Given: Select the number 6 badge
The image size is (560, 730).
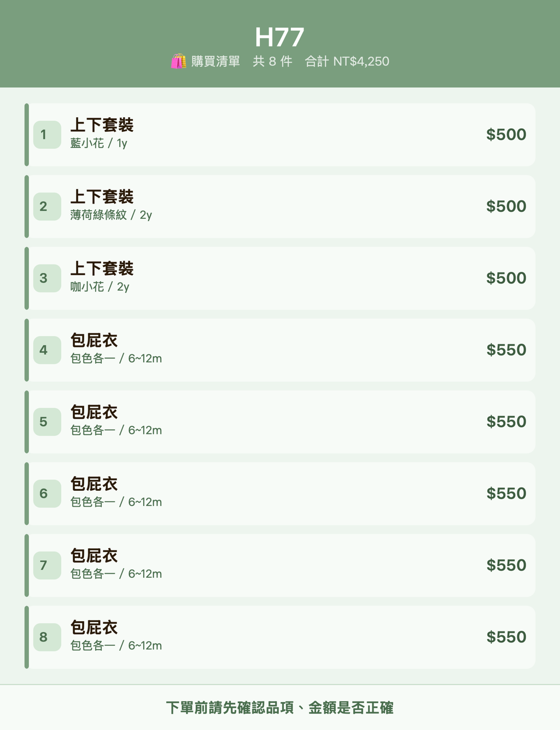Looking at the screenshot, I should click(x=47, y=494).
